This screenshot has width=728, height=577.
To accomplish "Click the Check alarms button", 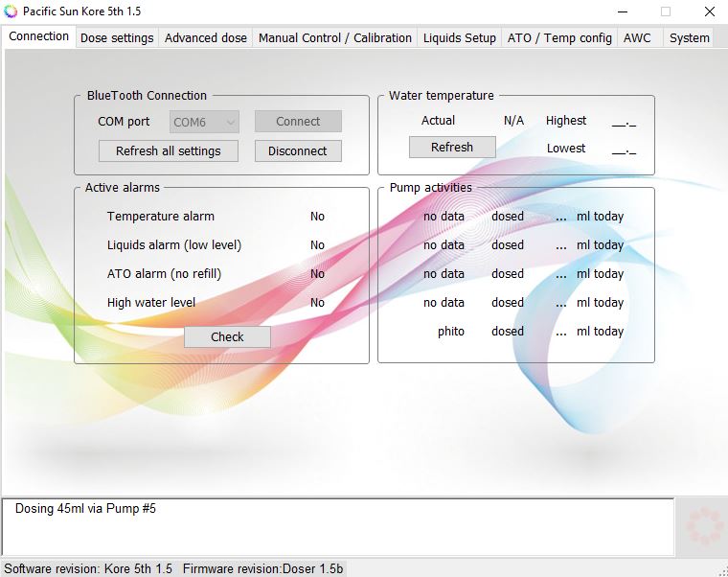I will pyautogui.click(x=227, y=336).
